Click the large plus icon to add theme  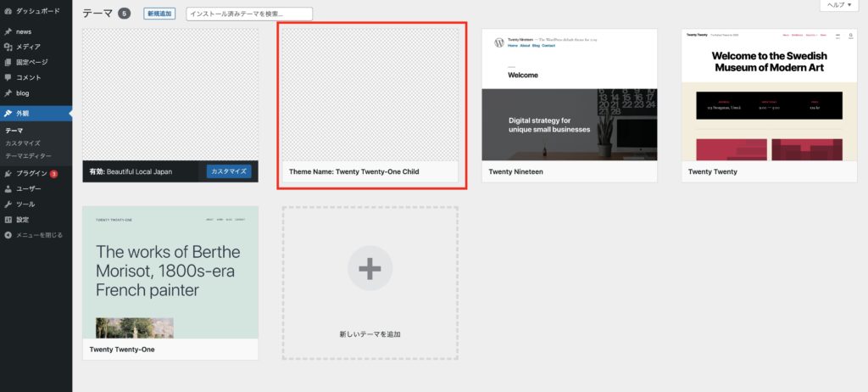[x=370, y=268]
